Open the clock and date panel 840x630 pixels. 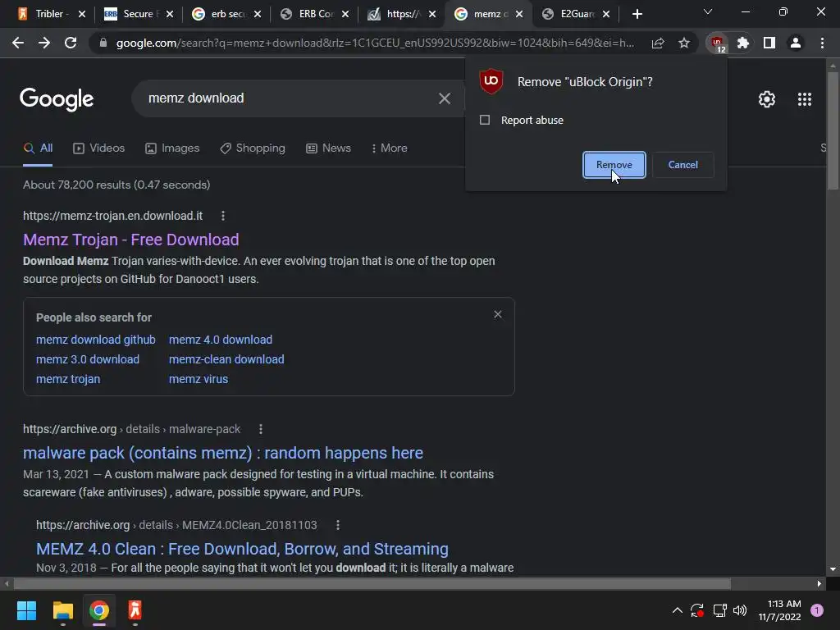pos(779,610)
